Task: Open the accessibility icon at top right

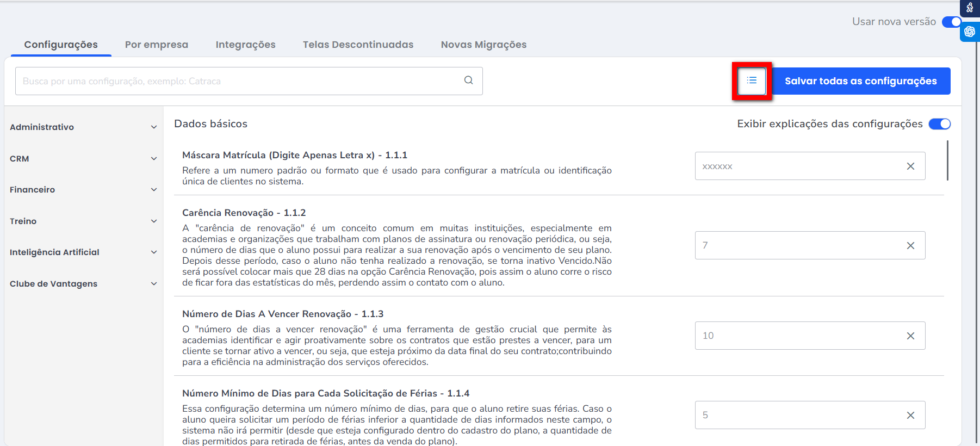Action: pos(970,8)
